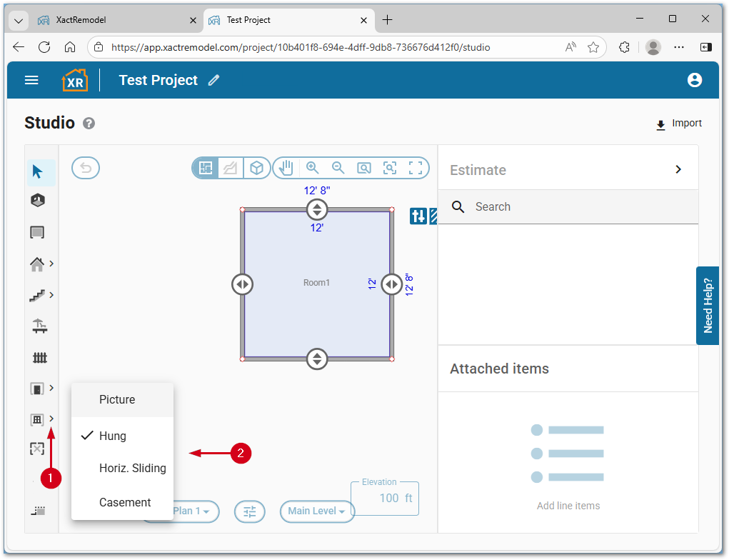Switch to the XactRemodel browser tab
729x560 pixels.
point(114,21)
